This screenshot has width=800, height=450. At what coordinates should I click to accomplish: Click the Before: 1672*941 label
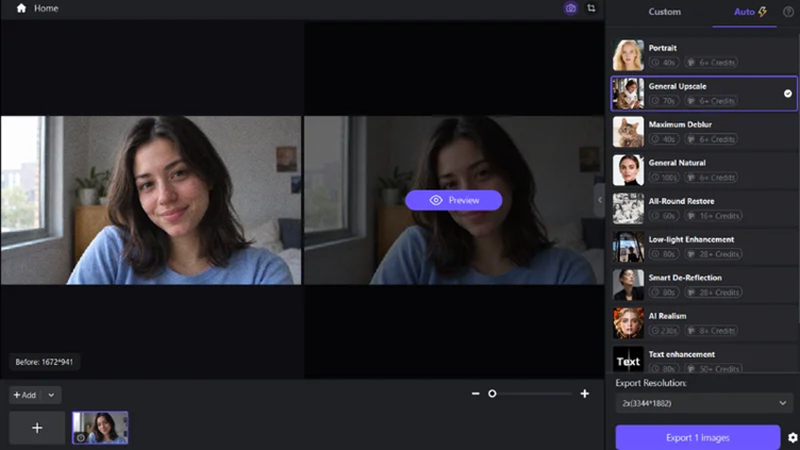click(x=44, y=362)
